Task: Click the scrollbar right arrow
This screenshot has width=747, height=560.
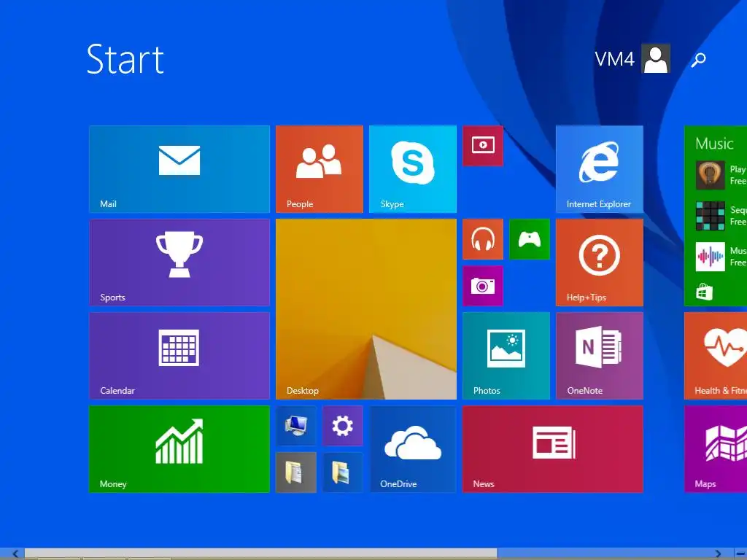Action: pyautogui.click(x=718, y=554)
